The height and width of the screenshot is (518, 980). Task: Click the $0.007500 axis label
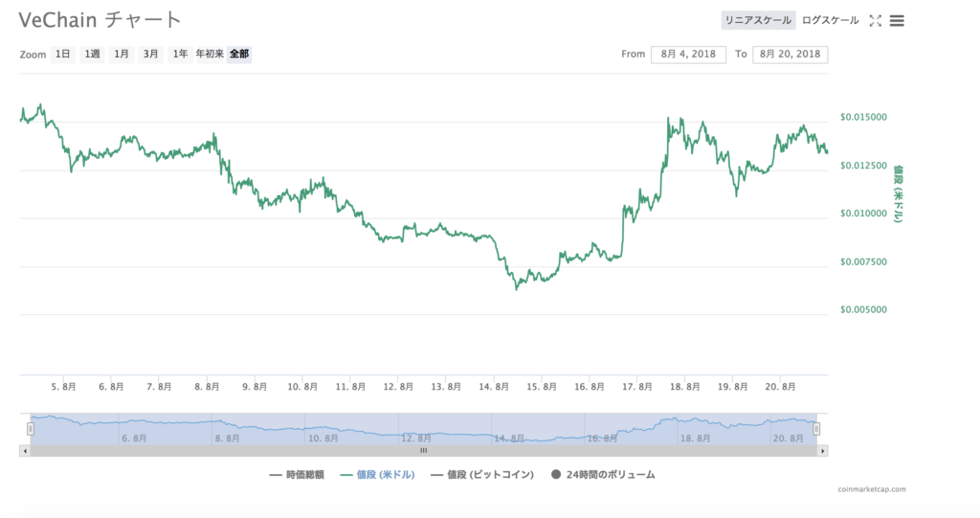click(x=863, y=261)
